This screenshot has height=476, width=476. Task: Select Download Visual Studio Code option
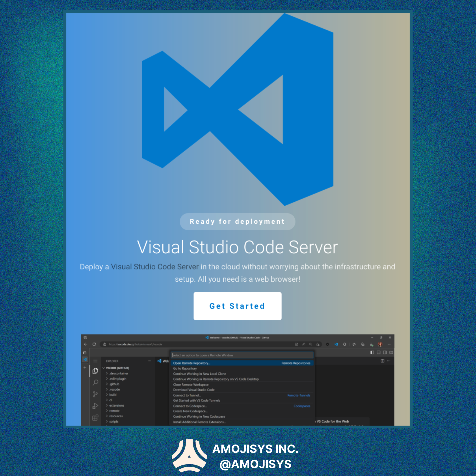click(242, 390)
